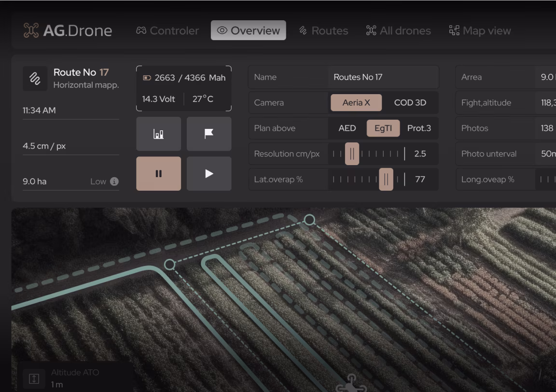Image resolution: width=556 pixels, height=392 pixels.
Task: Pause the current drone mission
Action: (x=158, y=173)
